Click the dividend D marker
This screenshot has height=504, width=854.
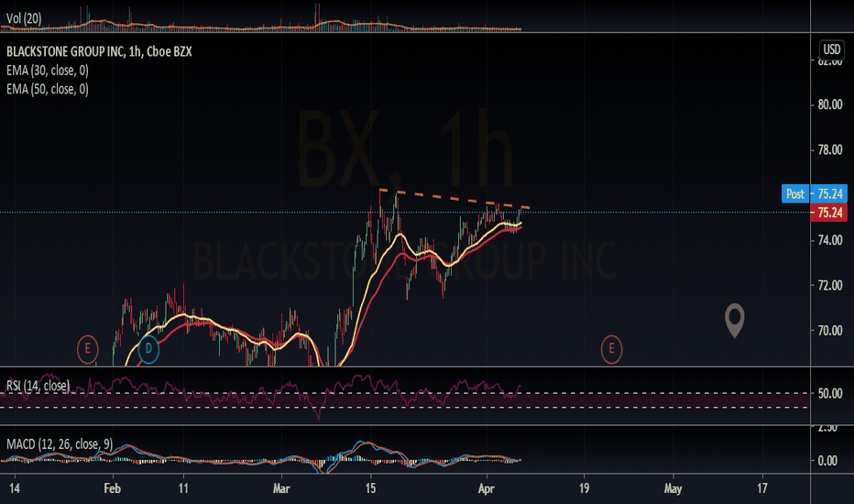point(148,349)
